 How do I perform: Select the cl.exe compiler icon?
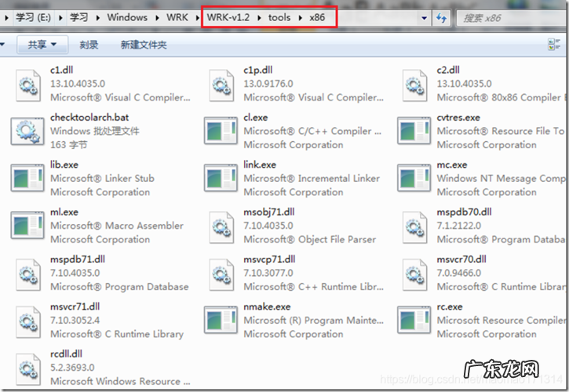click(221, 131)
